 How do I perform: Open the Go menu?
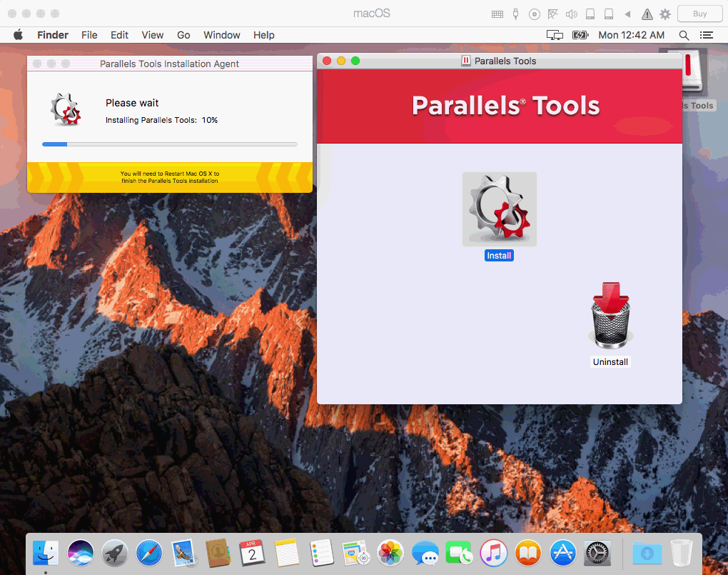(183, 35)
